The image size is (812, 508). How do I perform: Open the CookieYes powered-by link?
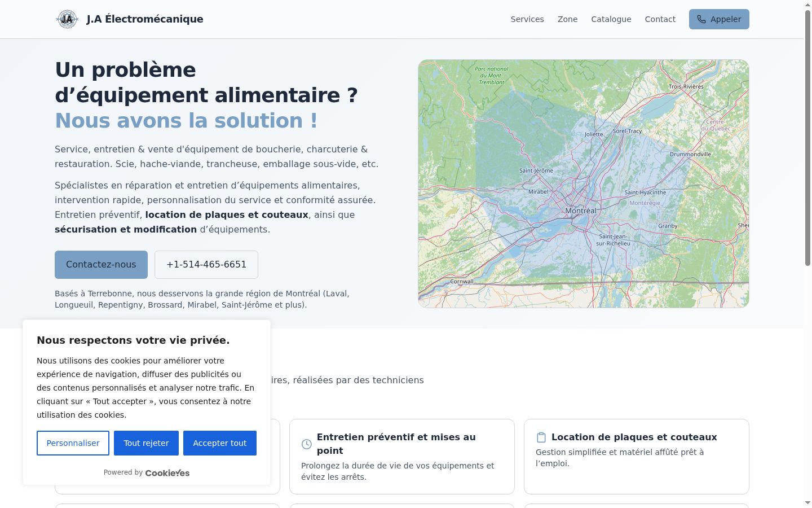pyautogui.click(x=167, y=473)
